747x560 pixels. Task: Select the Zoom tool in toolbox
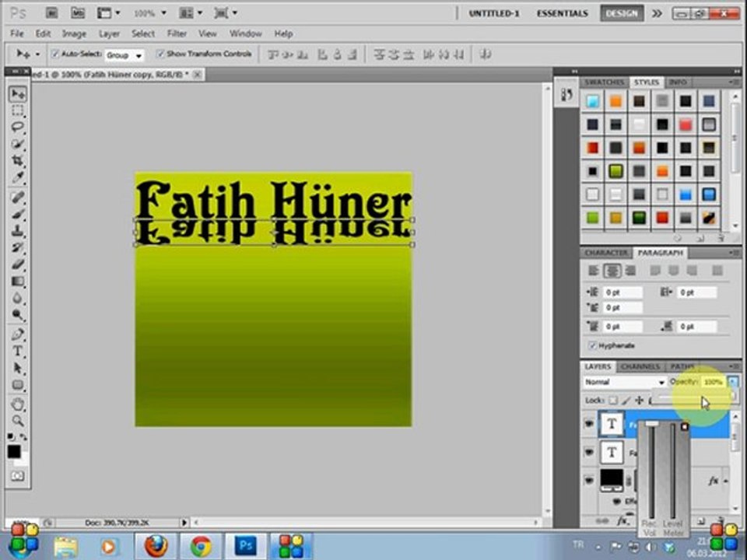[x=18, y=421]
